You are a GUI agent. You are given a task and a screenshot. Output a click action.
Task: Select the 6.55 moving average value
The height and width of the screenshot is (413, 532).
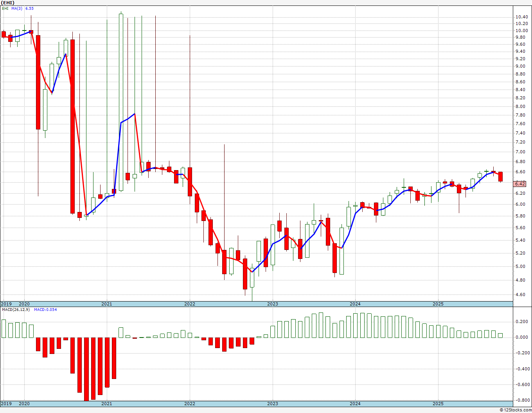pos(29,8)
